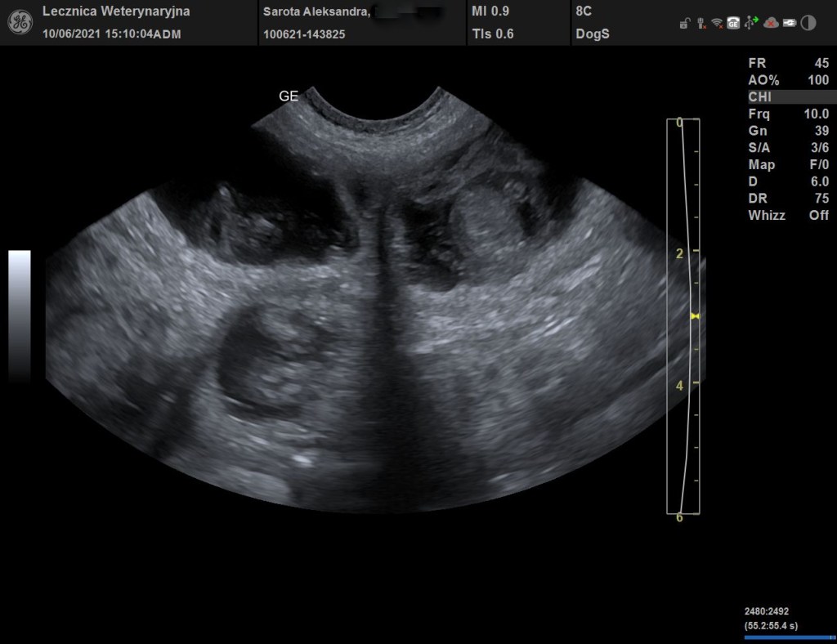Click the disconnected network cable icon
This screenshot has width=837, height=644.
700,24
